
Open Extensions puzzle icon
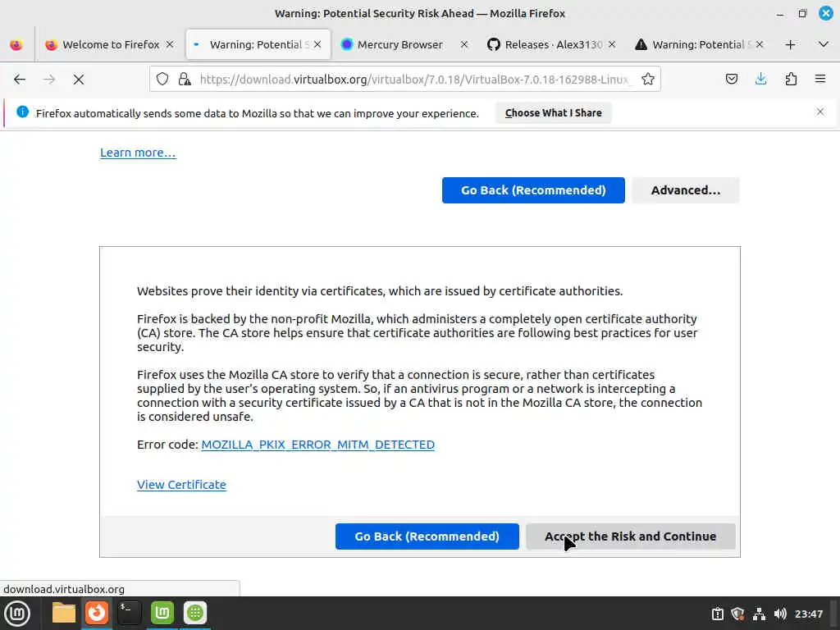click(x=791, y=80)
